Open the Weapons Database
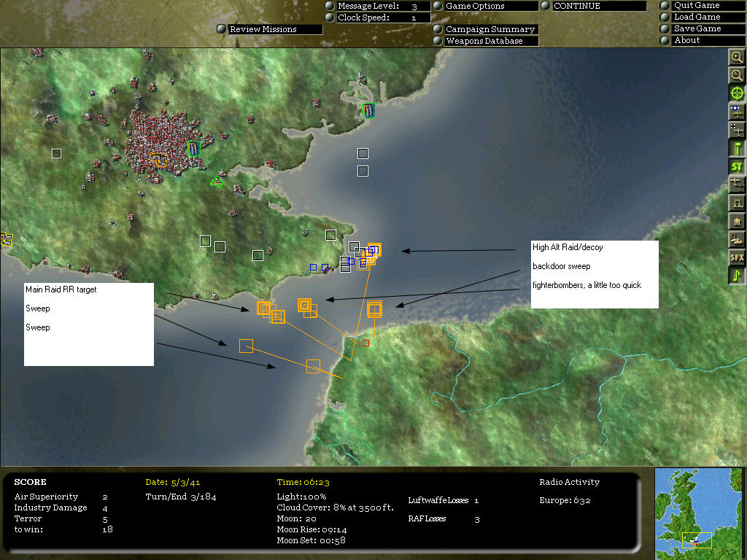Viewport: 747px width, 560px height. (x=491, y=41)
